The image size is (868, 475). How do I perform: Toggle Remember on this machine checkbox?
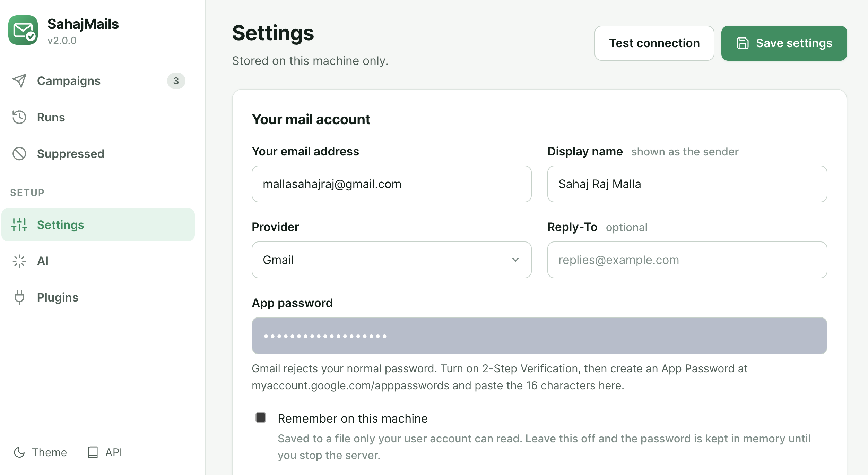(261, 417)
